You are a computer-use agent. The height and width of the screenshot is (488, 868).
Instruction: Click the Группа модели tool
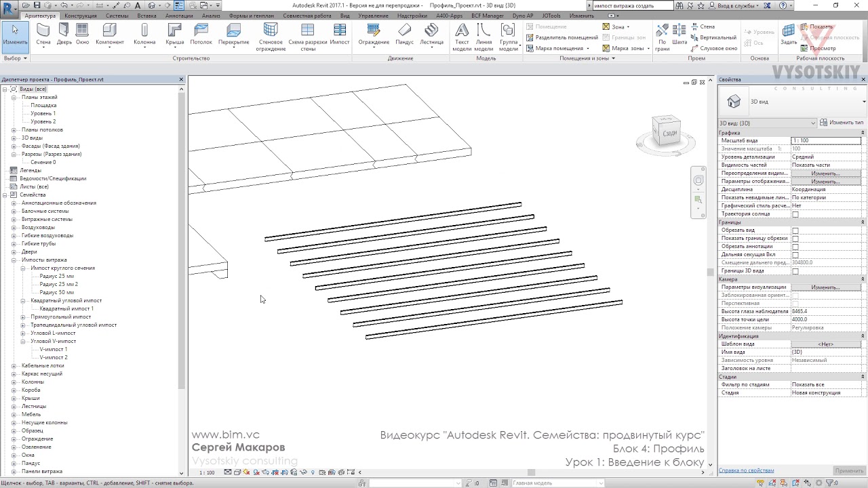509,37
